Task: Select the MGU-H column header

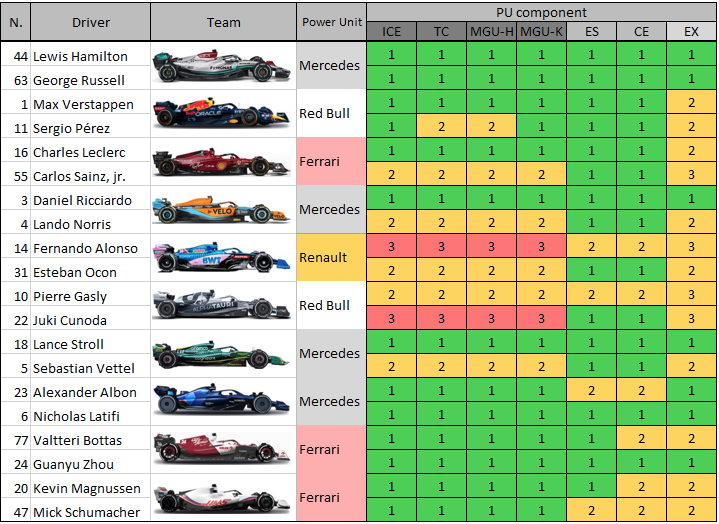Action: [491, 32]
